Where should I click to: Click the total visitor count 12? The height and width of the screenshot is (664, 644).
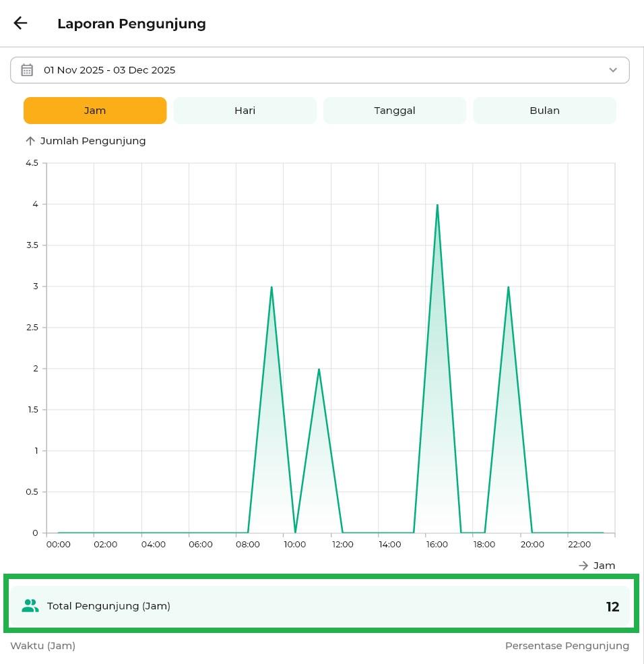pos(612,607)
